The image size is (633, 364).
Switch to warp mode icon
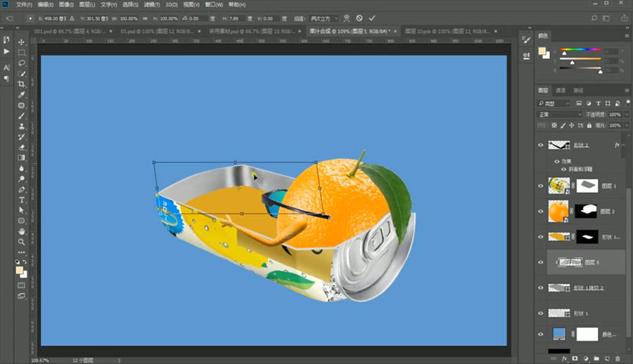click(x=346, y=18)
